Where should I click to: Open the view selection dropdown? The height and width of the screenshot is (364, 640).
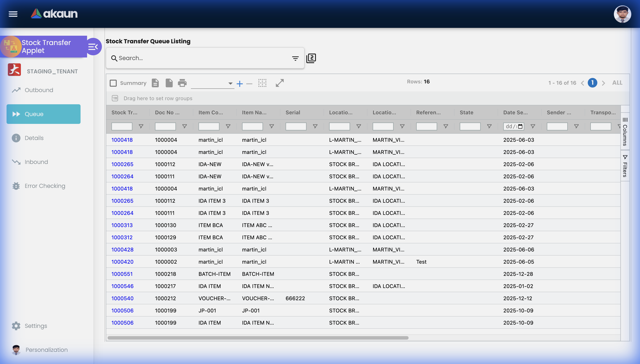tap(212, 84)
